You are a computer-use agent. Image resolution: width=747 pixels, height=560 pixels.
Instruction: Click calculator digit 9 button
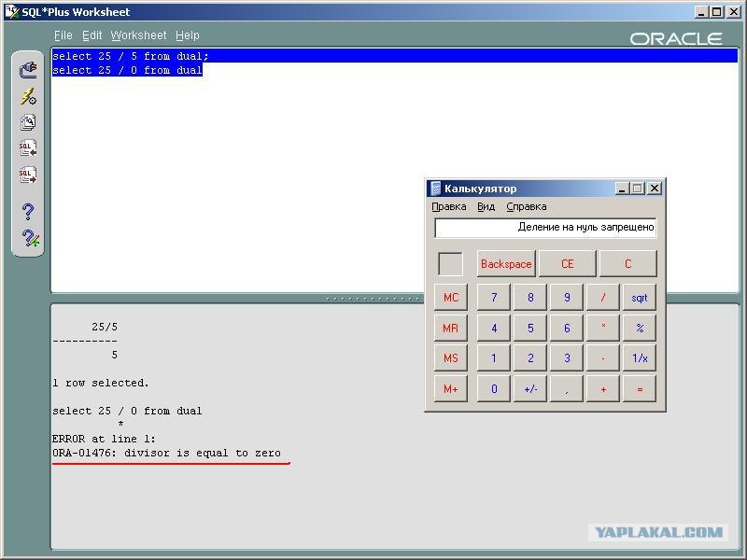coord(567,298)
